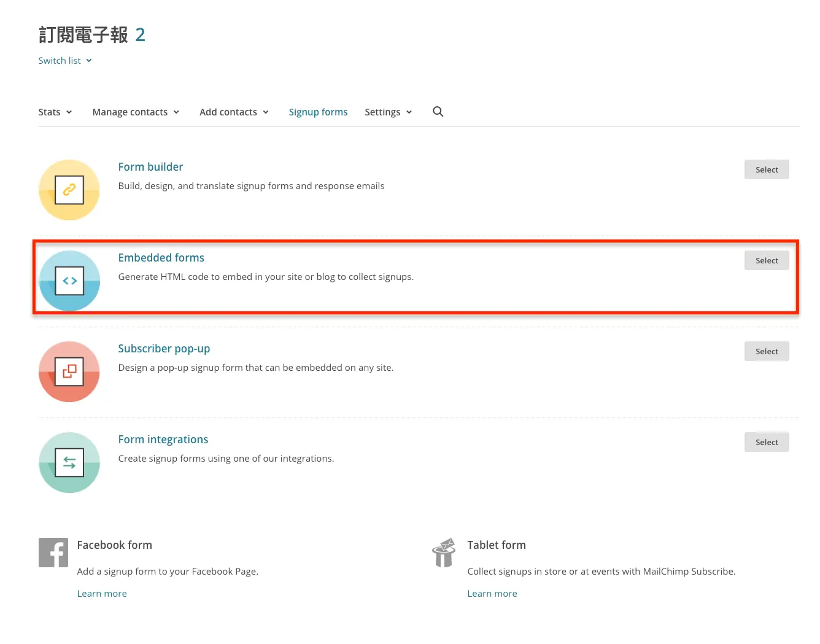Screen dimensions: 820x644
Task: Open the Subscriber pop-up title link
Action: coord(164,349)
